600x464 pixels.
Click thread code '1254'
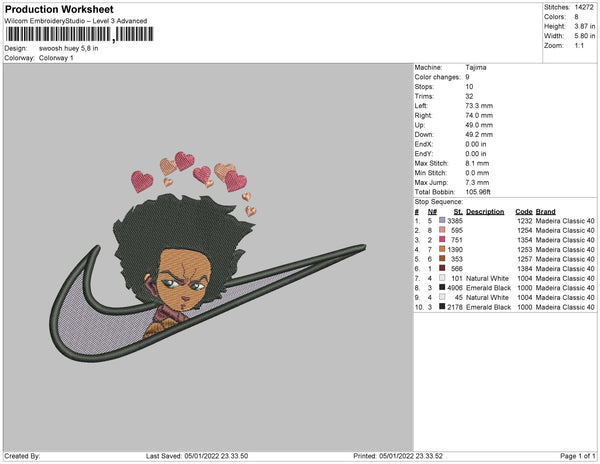(525, 230)
